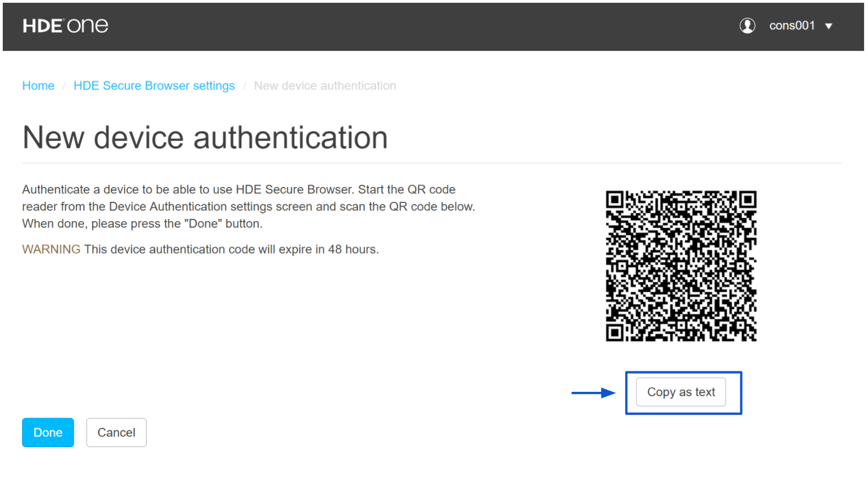Click the Copy as text button
Image resolution: width=868 pixels, height=483 pixels.
click(x=681, y=392)
